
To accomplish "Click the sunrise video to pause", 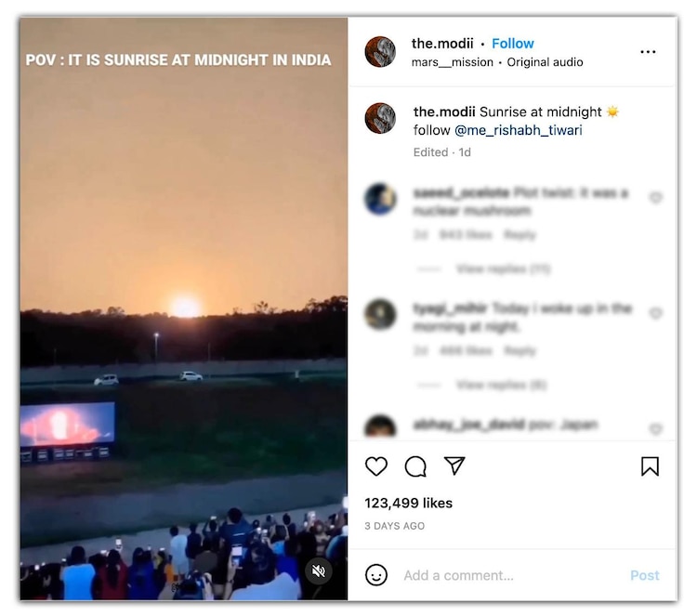I will tap(184, 279).
